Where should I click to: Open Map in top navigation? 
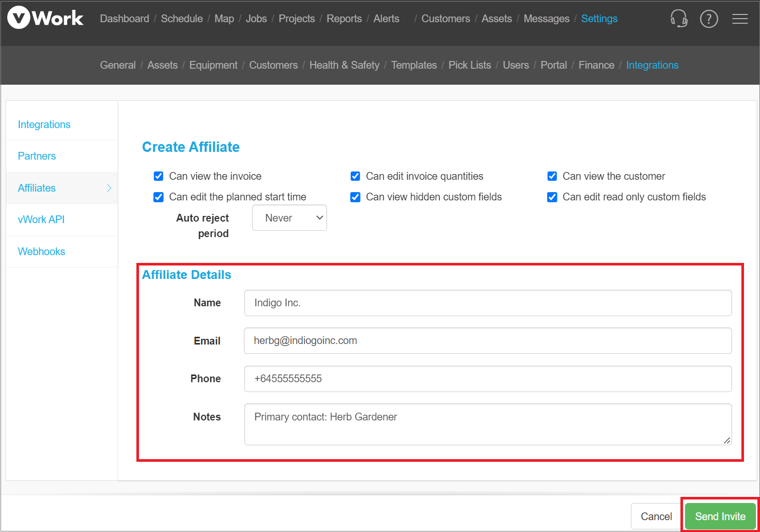click(224, 19)
